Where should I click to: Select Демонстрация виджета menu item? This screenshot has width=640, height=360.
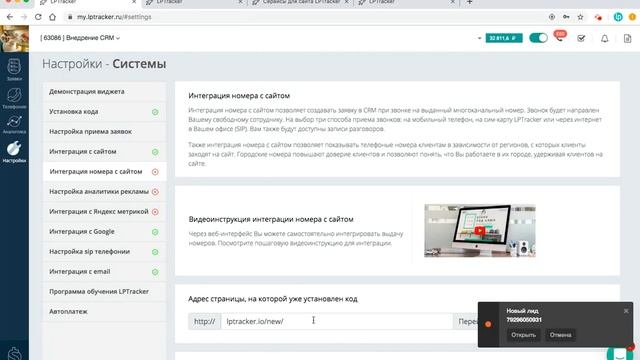(x=104, y=91)
